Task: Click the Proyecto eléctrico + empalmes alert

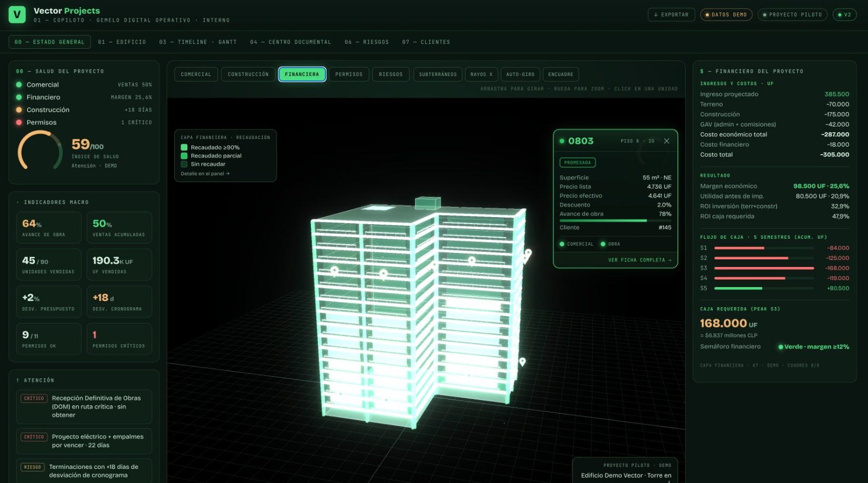Action: coord(84,441)
